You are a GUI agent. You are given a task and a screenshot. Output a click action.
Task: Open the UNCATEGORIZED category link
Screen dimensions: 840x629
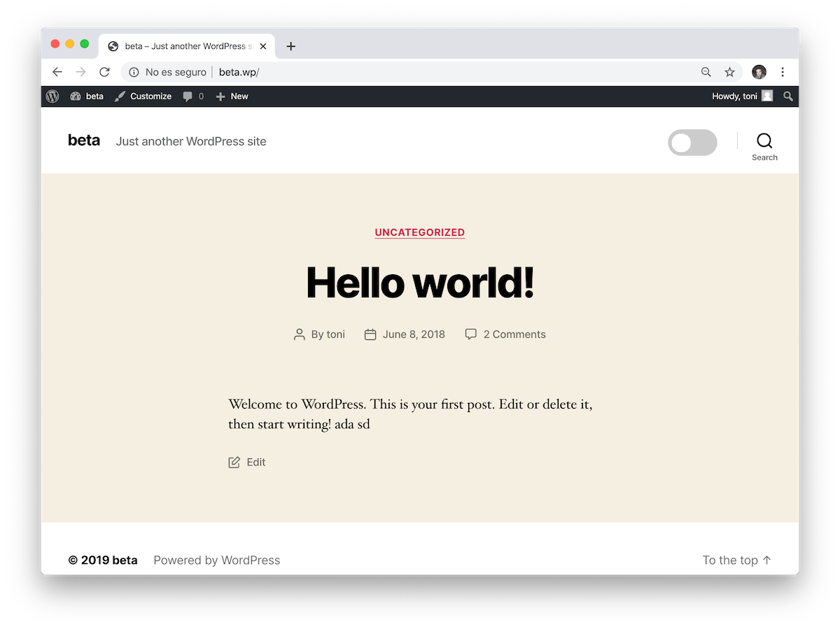[420, 232]
